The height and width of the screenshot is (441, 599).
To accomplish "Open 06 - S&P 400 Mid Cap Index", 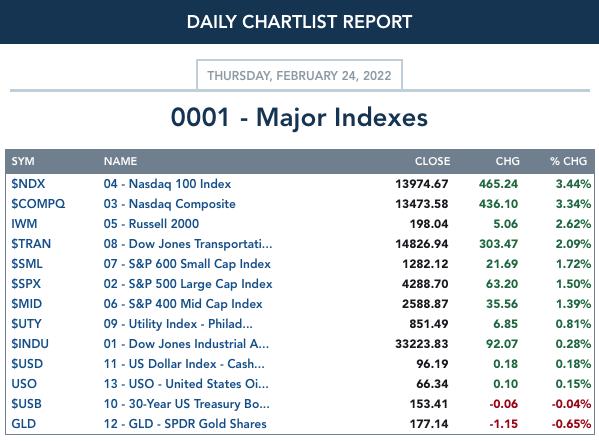I will tap(183, 304).
